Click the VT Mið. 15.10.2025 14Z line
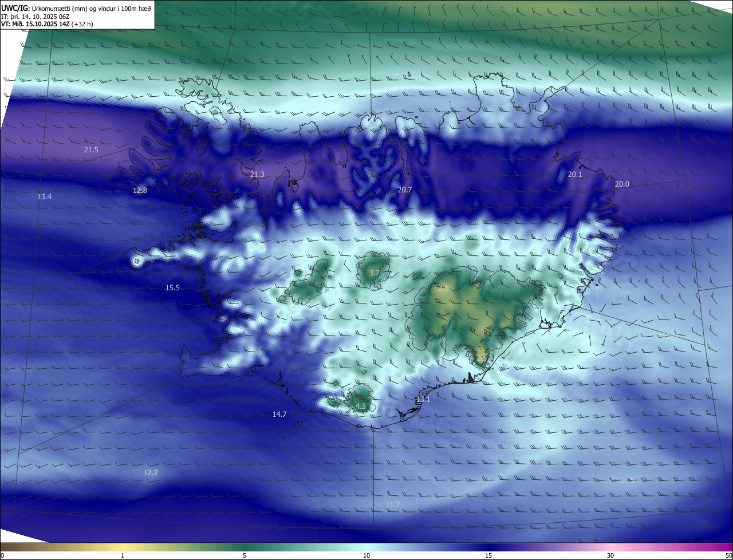This screenshot has width=733, height=560. [48, 24]
